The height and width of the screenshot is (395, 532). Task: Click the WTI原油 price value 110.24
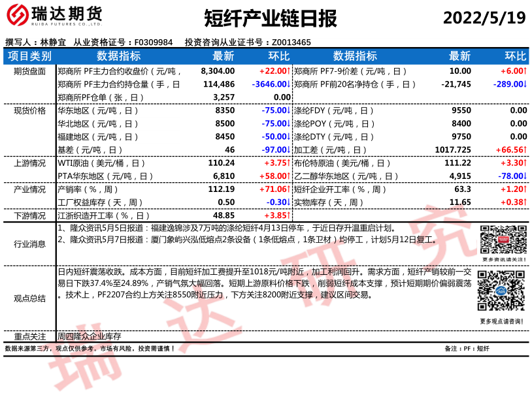[x=221, y=163]
